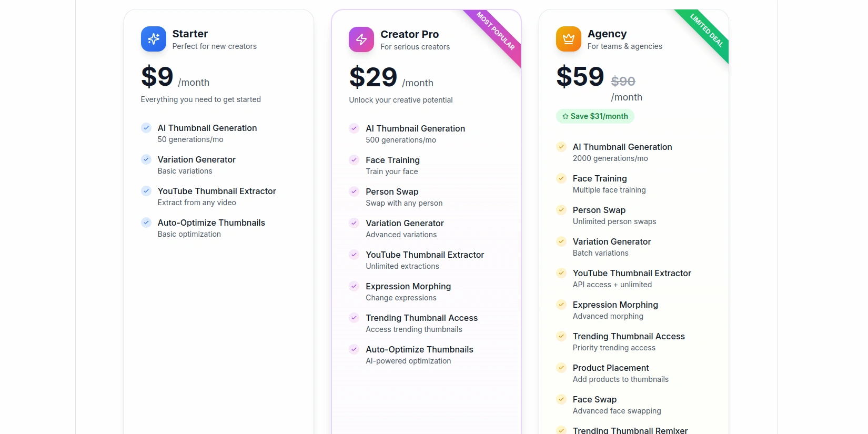Click the Creator Pro lightning bolt icon
This screenshot has width=868, height=434.
pyautogui.click(x=361, y=39)
